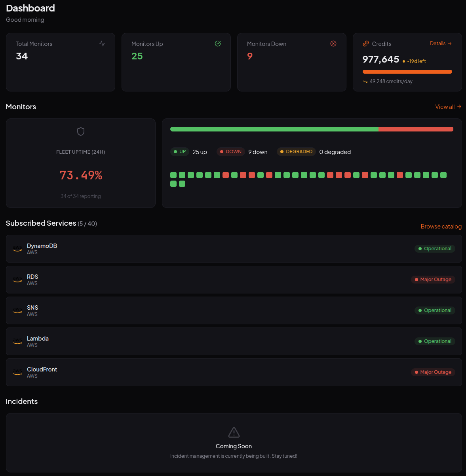Click a red monitor square in the grid
Screen dimensions: 466x476
[x=225, y=175]
